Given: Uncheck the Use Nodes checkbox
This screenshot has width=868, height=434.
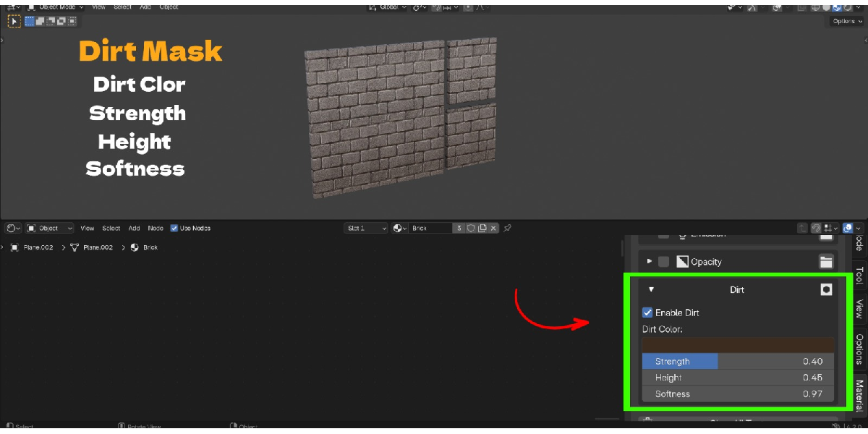Looking at the screenshot, I should (x=174, y=228).
